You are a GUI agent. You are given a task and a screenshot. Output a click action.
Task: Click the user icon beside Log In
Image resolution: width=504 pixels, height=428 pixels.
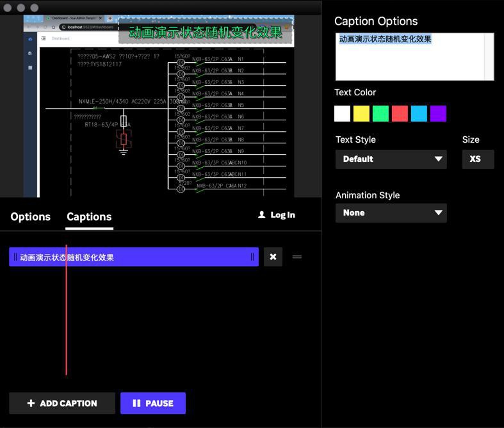point(262,215)
